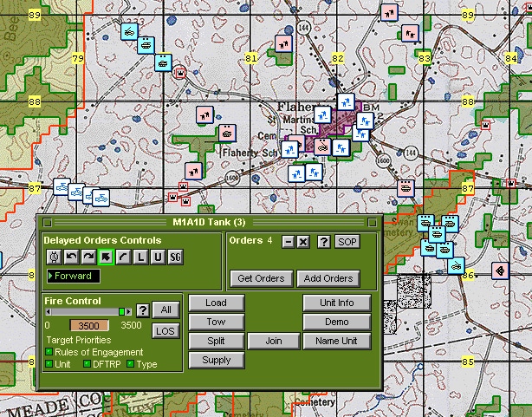Toggle Rules of Engagement checkbox

(49, 352)
